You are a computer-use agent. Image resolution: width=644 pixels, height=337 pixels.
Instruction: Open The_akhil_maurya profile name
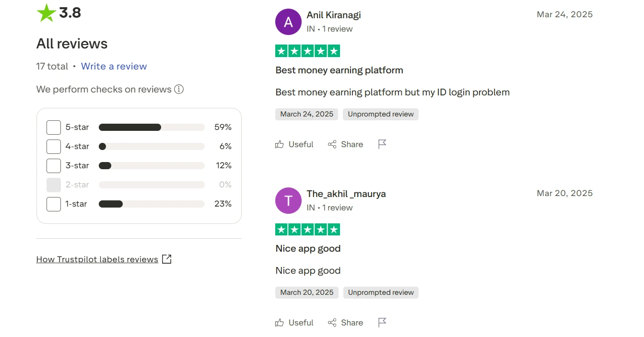(346, 194)
